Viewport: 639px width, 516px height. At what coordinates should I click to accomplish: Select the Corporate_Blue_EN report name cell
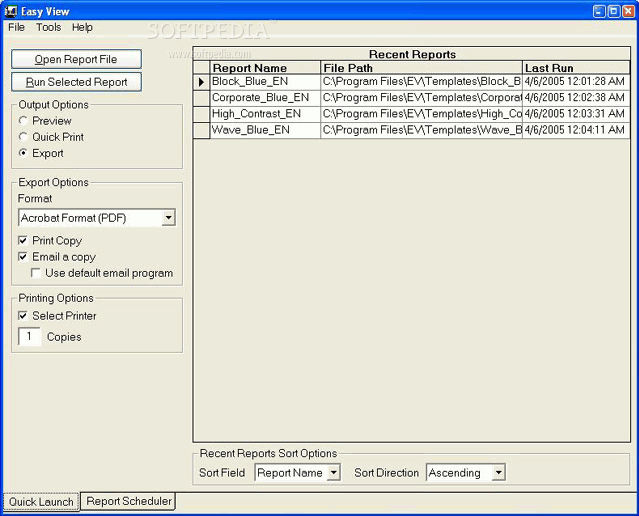[x=265, y=98]
